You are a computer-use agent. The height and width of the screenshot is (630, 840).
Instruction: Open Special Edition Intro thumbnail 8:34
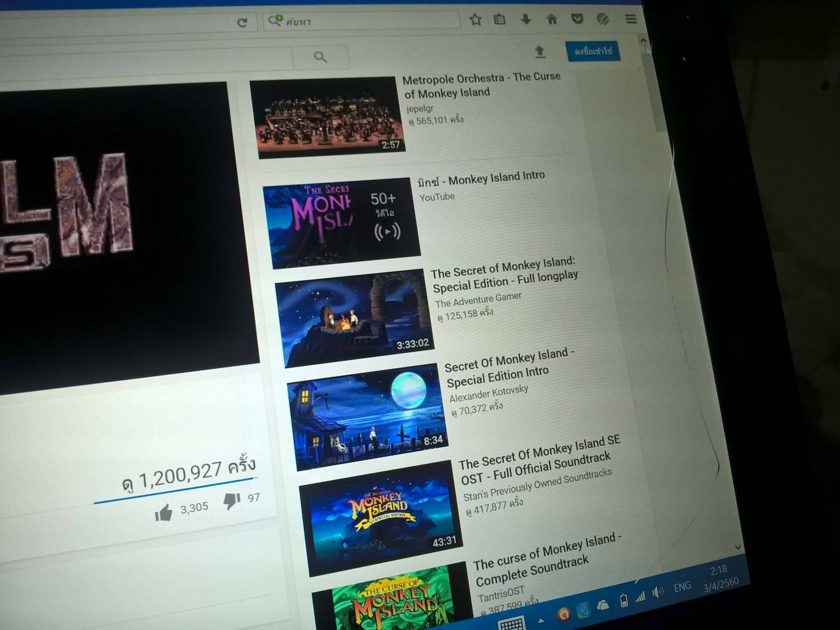(x=368, y=416)
